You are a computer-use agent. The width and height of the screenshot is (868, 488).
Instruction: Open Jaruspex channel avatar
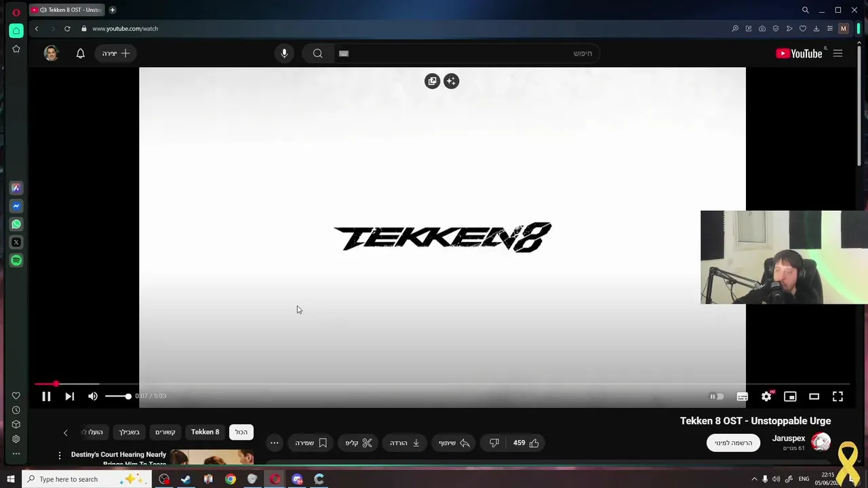821,442
